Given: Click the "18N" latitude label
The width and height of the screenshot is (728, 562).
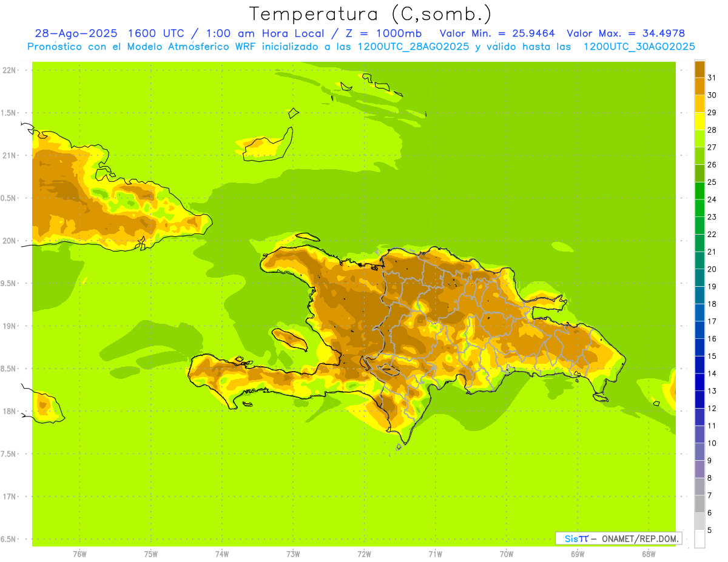Looking at the screenshot, I should (x=9, y=411).
